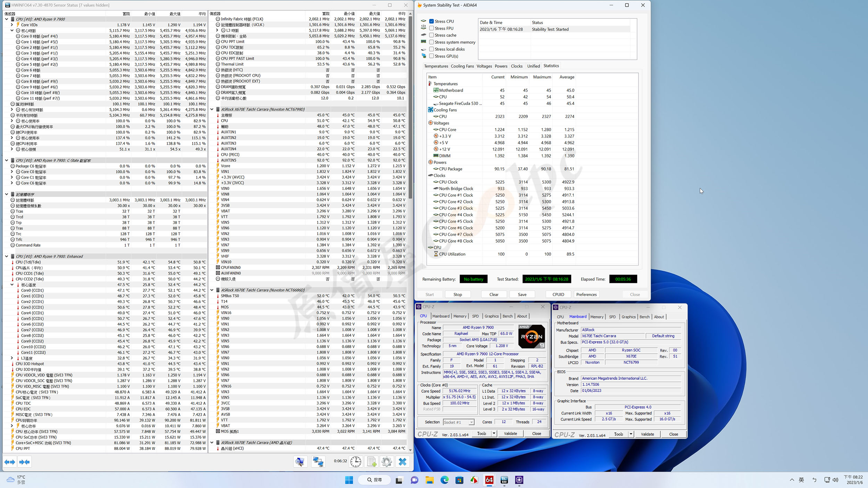
Task: Switch to Bench tab in right CPU-Z
Action: pos(644,317)
